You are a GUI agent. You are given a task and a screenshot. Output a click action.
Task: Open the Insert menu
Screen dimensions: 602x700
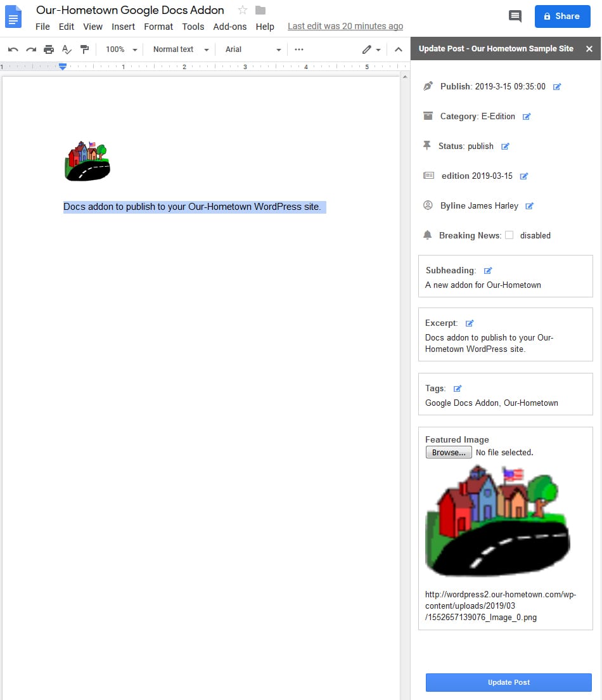[x=123, y=27]
